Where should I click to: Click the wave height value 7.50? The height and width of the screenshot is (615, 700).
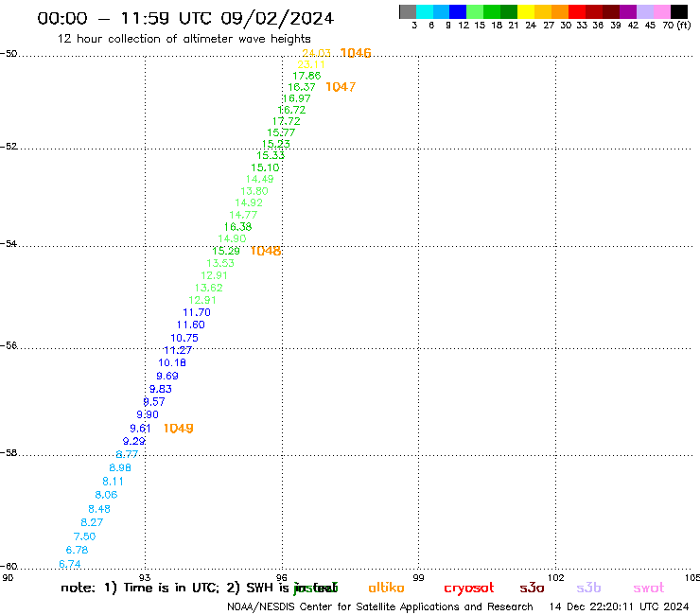tap(85, 536)
